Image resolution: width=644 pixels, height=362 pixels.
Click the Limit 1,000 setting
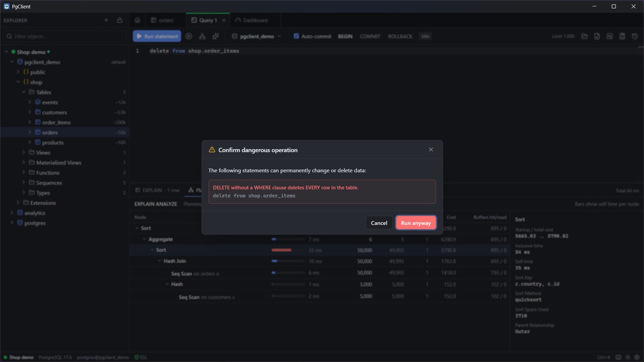click(x=563, y=36)
